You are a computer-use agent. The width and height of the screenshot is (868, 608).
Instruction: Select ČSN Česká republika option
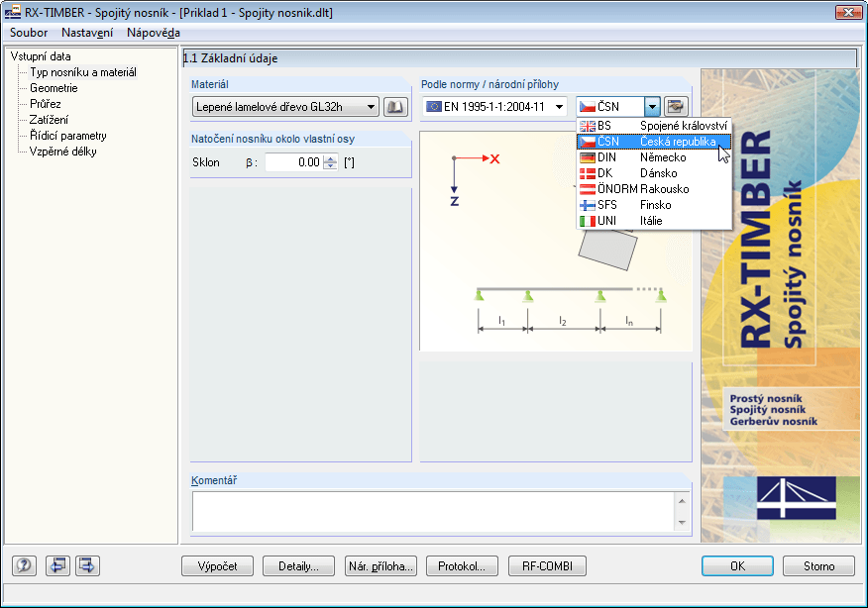coord(654,142)
